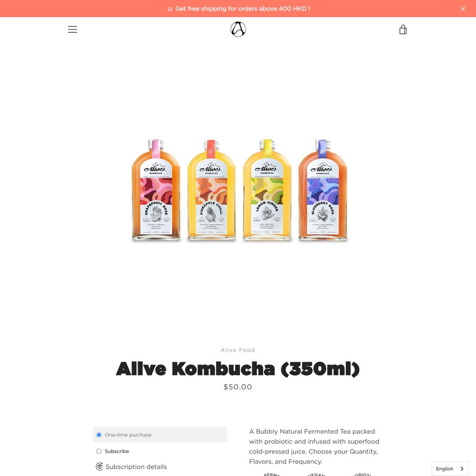This screenshot has height=476, width=476.
Task: Click the Alive Kombucha (350ml) title
Action: pyautogui.click(x=238, y=368)
